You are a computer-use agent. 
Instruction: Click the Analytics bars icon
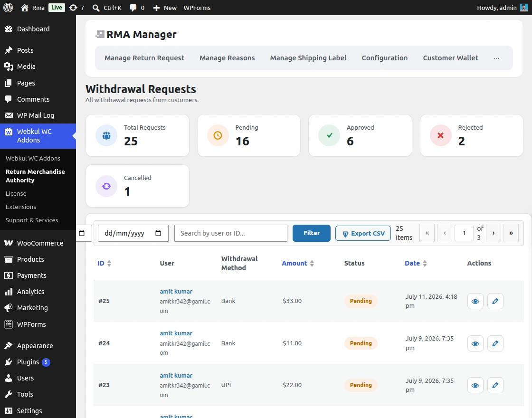coord(9,292)
